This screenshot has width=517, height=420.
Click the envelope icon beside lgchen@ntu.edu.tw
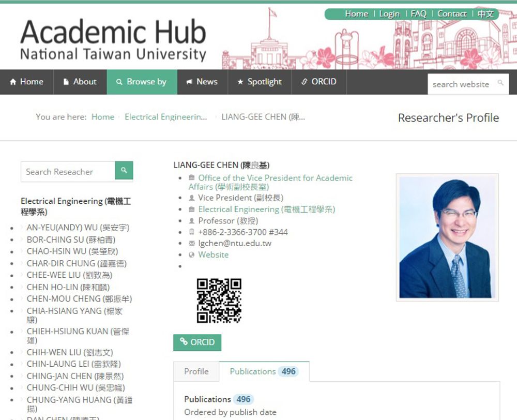[192, 244]
